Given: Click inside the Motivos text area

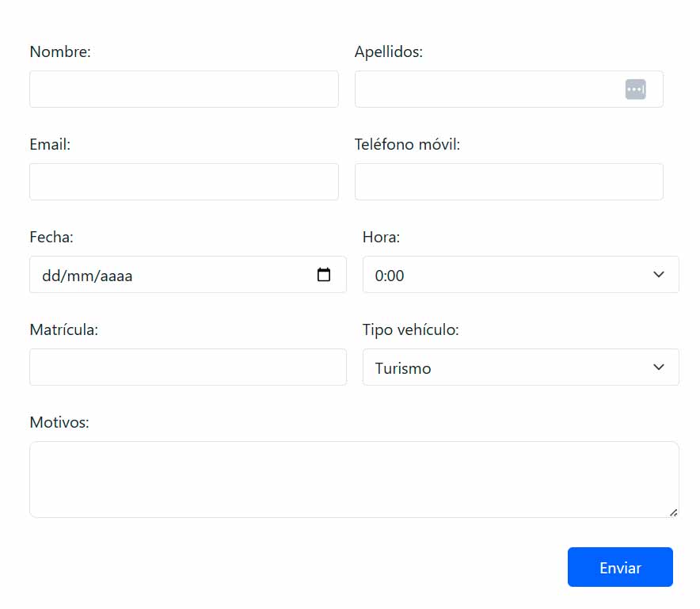Looking at the screenshot, I should [353, 479].
